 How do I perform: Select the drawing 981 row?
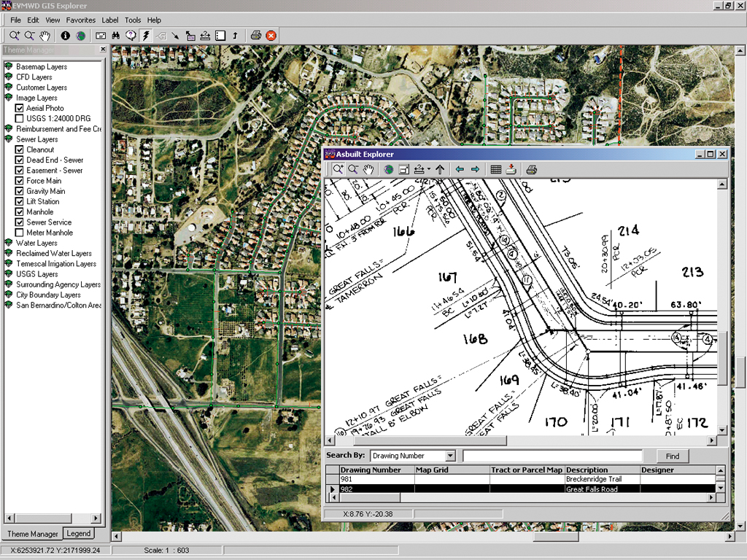pyautogui.click(x=521, y=479)
